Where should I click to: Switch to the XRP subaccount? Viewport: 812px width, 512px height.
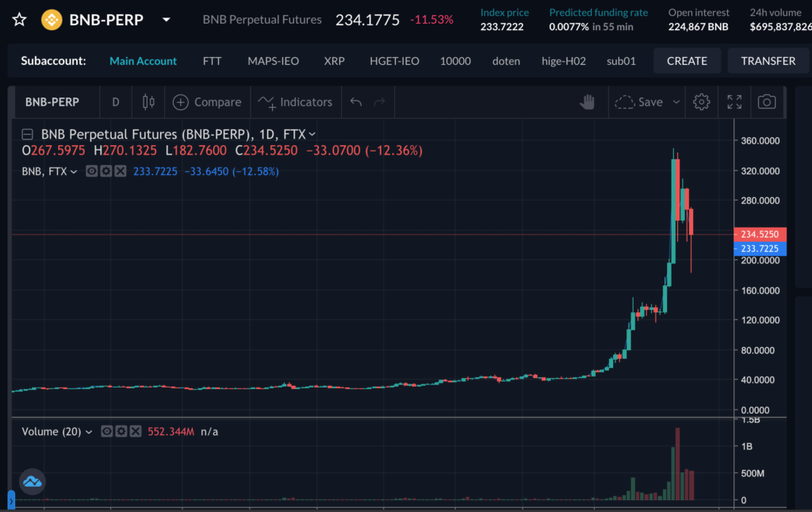coord(334,61)
